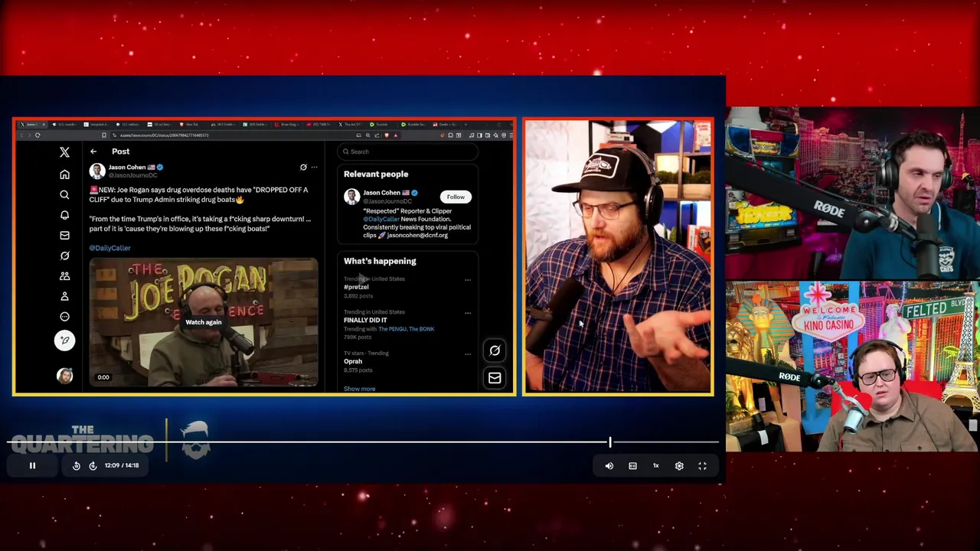Follow Jason Cohen
Image resolution: width=980 pixels, height=551 pixels.
(x=456, y=197)
